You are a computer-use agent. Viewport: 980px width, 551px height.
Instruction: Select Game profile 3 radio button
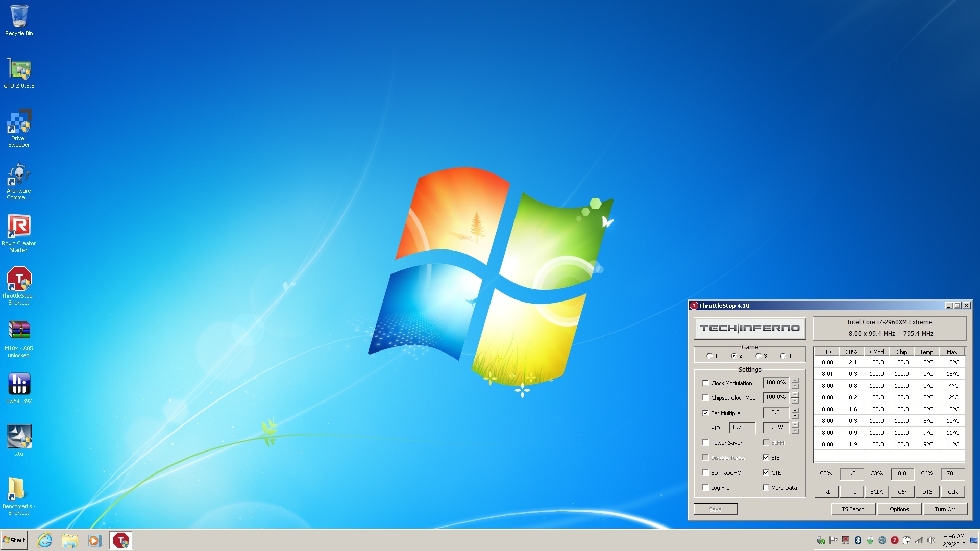point(758,356)
